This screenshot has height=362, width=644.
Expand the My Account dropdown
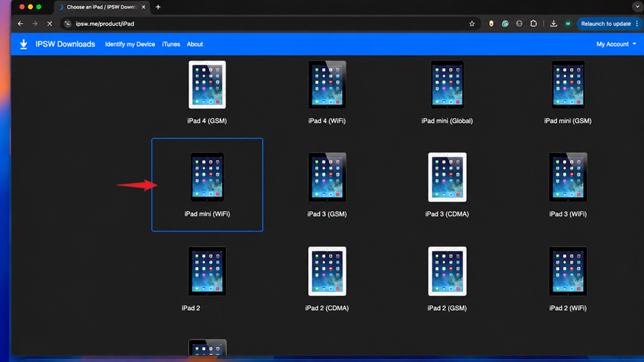click(616, 44)
